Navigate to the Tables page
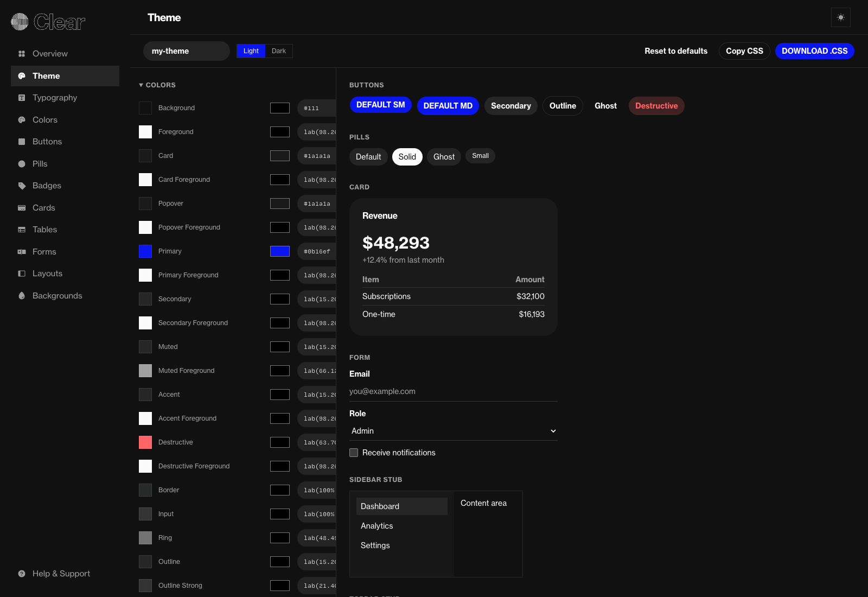The image size is (868, 597). [x=65, y=230]
